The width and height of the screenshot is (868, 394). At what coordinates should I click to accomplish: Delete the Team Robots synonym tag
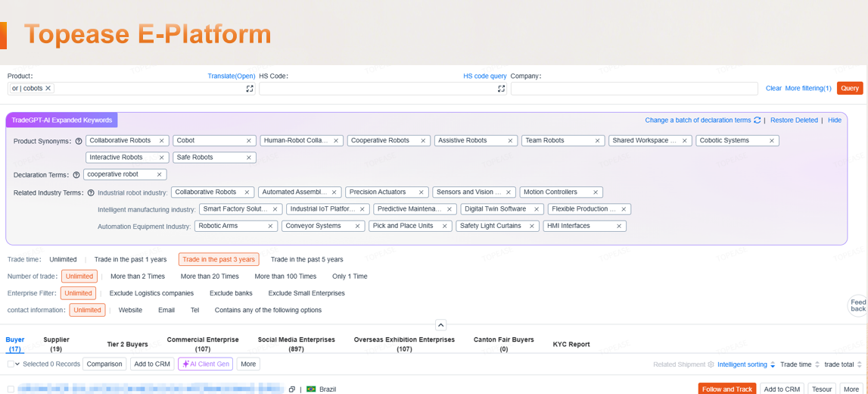pos(597,141)
